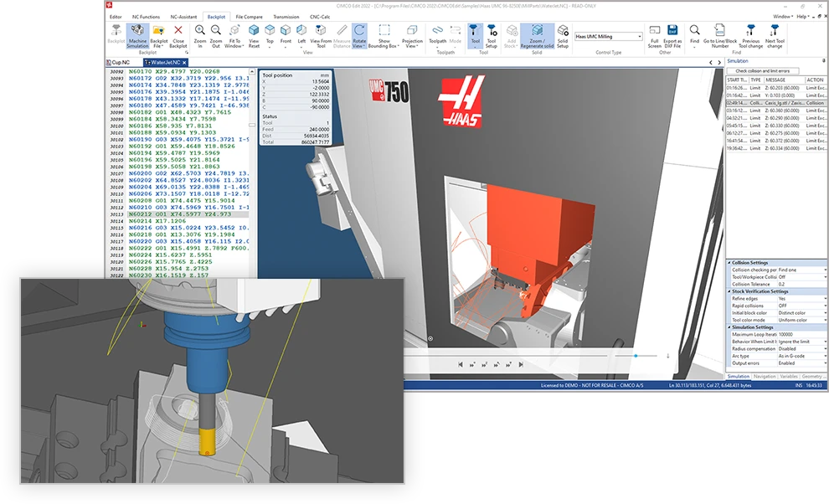
Task: Collapse the Collision Settings section
Action: pos(729,262)
